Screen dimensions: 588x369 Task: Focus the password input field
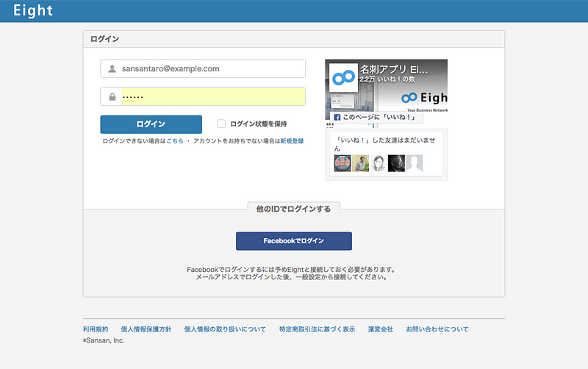pyautogui.click(x=203, y=97)
